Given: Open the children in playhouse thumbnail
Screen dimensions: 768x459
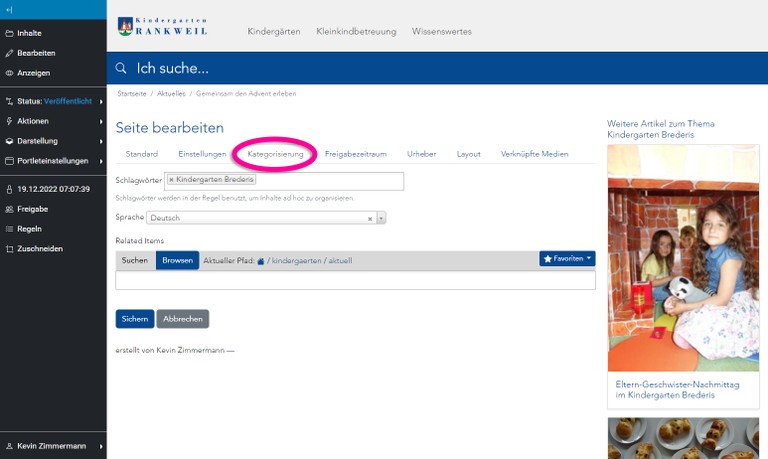Looking at the screenshot, I should (683, 258).
